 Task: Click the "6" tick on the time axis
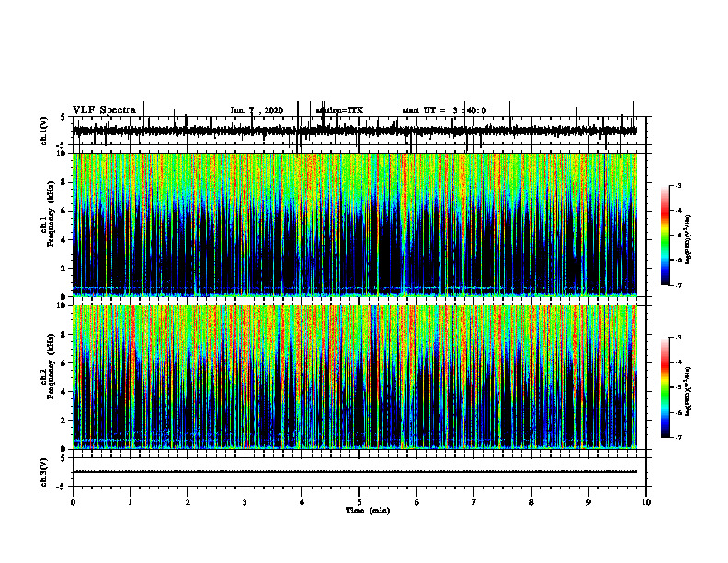coord(417,502)
